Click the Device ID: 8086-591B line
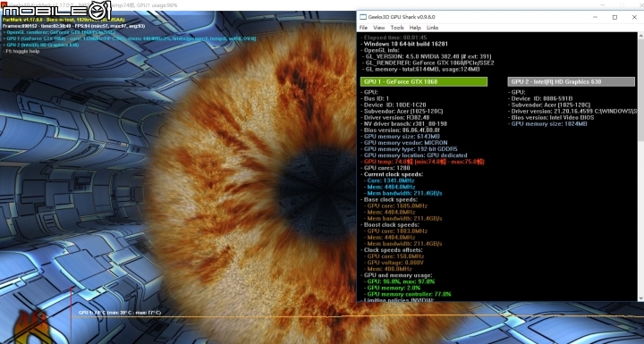The width and height of the screenshot is (644, 344). pyautogui.click(x=540, y=98)
